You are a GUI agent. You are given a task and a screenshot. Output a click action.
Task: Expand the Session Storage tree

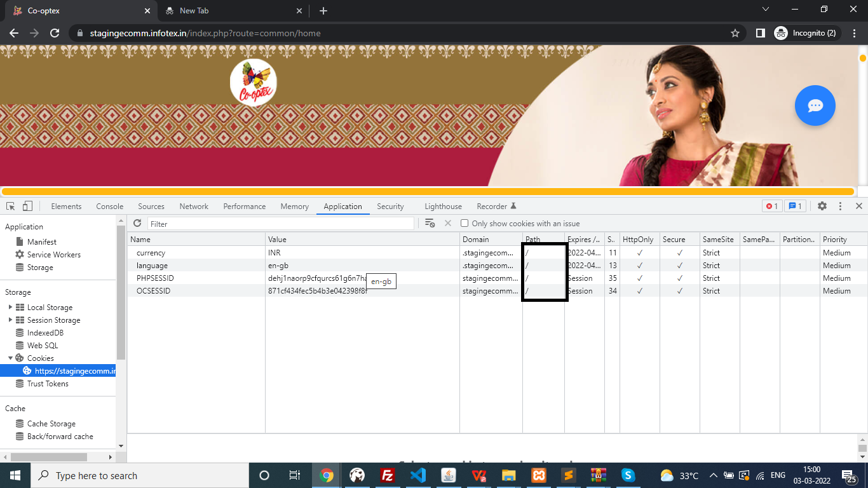pyautogui.click(x=11, y=320)
